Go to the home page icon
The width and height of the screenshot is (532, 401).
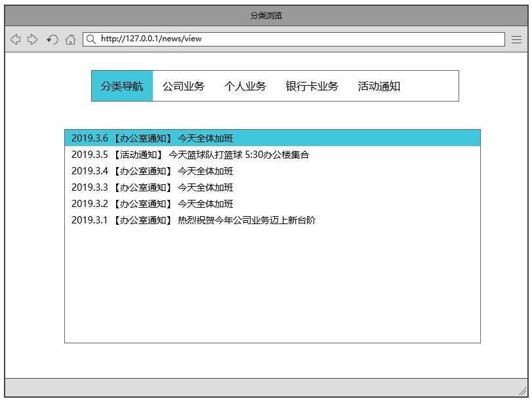71,39
